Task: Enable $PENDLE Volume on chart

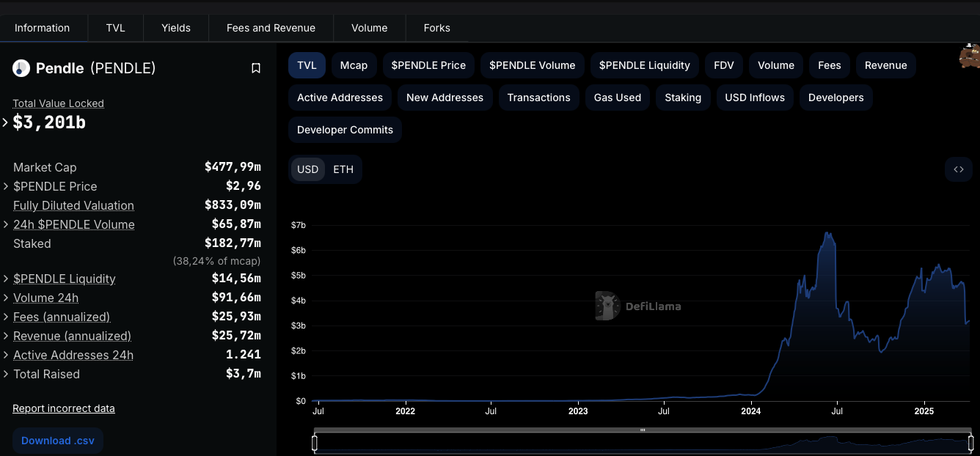Action: click(x=533, y=65)
